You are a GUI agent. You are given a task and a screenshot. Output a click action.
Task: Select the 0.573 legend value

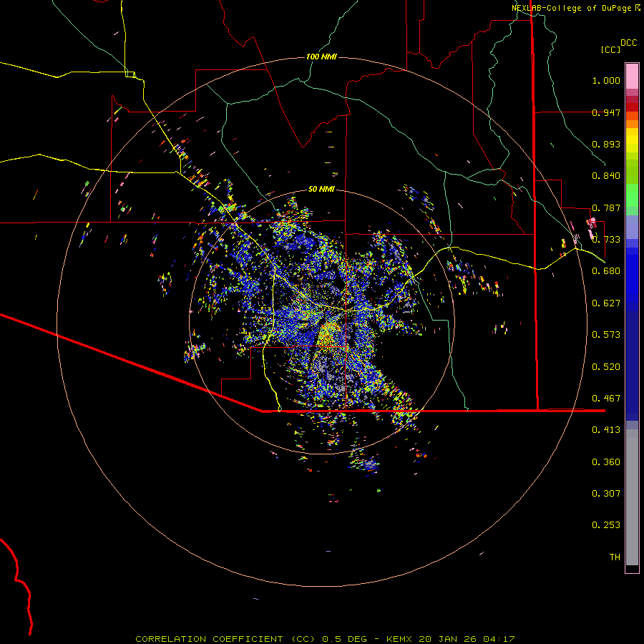(x=606, y=335)
